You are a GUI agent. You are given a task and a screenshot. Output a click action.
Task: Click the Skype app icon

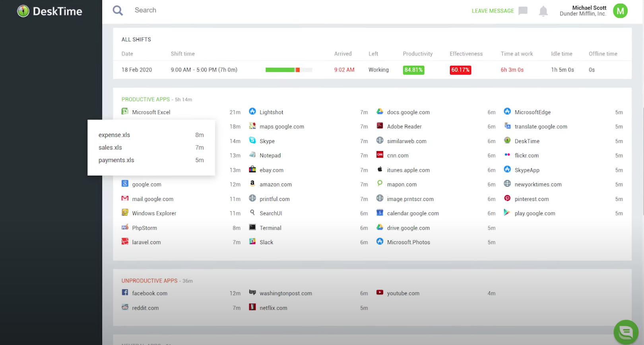(252, 140)
